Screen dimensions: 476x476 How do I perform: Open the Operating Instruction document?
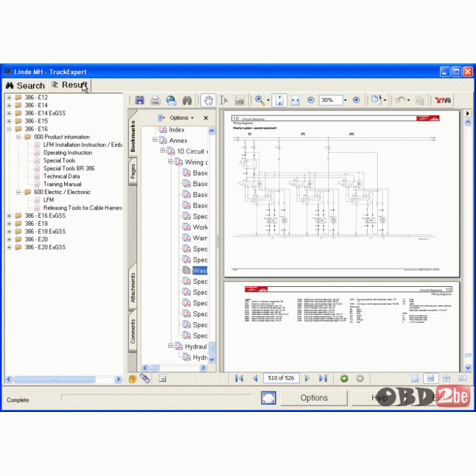pyautogui.click(x=67, y=153)
